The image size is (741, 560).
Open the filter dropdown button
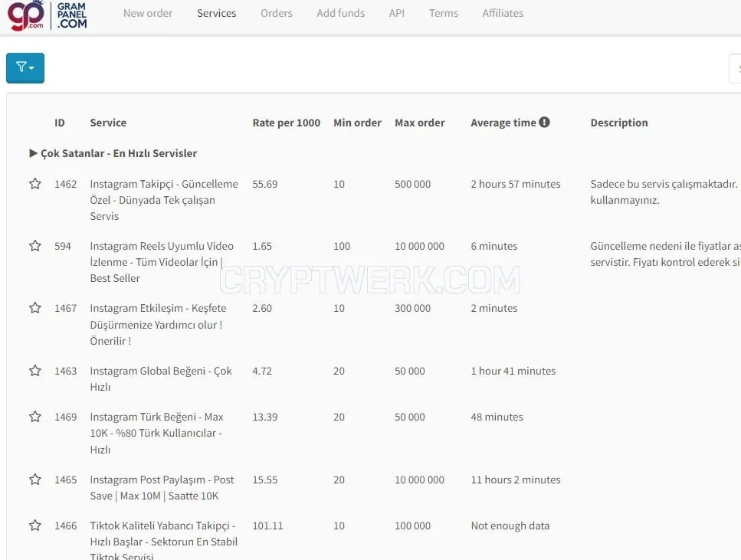(25, 68)
